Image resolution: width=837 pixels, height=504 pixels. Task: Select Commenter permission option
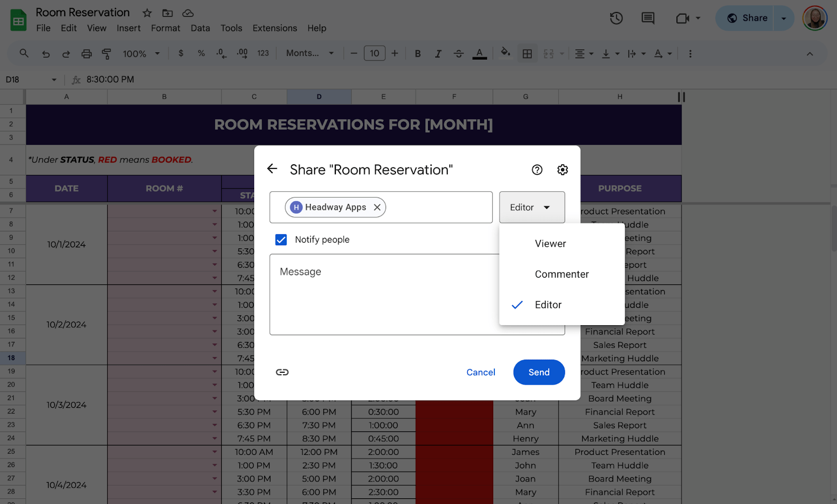tap(561, 274)
